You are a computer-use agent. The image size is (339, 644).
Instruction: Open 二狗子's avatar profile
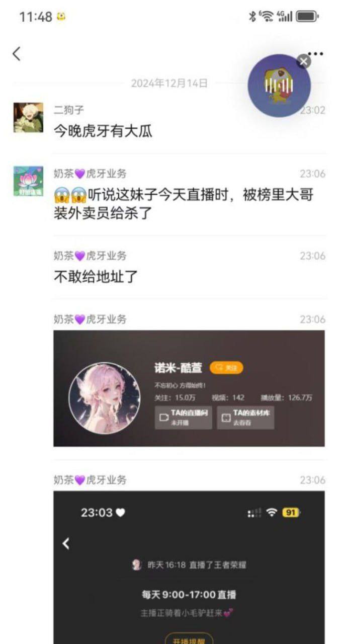(28, 118)
